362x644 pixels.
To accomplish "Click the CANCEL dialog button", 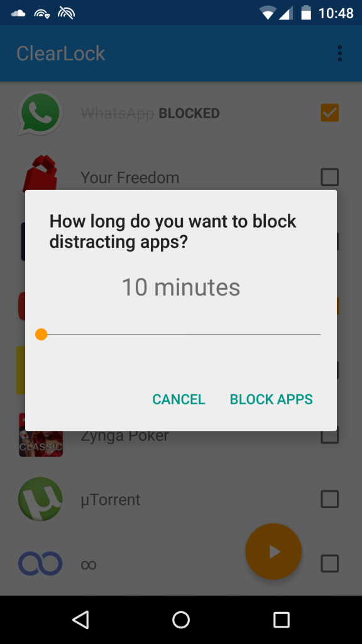I will (x=178, y=399).
